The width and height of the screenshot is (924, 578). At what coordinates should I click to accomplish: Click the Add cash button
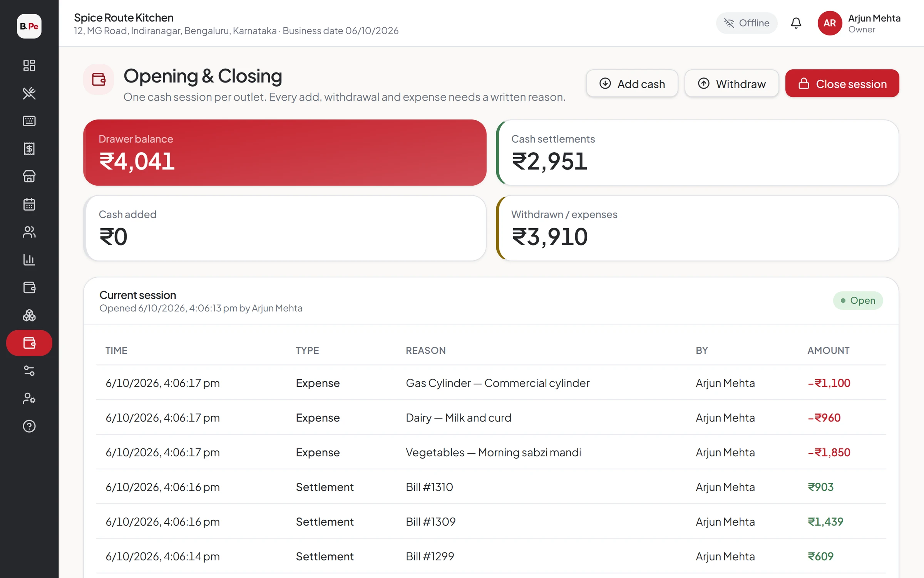(632, 84)
